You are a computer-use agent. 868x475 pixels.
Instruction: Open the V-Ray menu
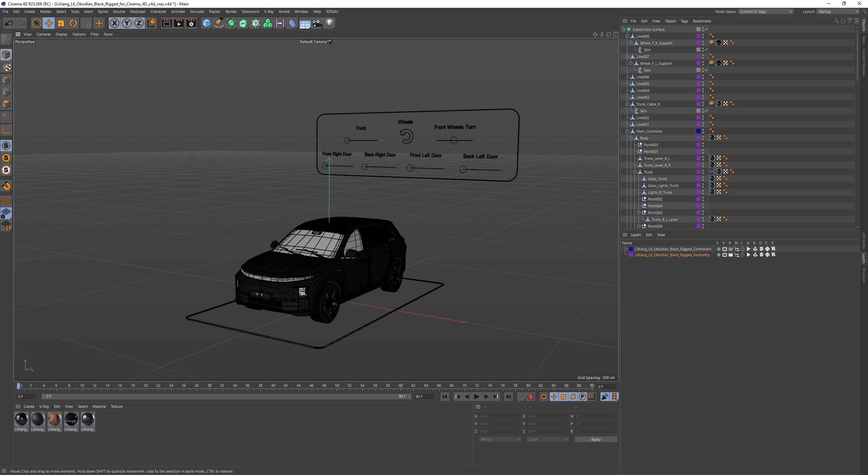tap(269, 12)
